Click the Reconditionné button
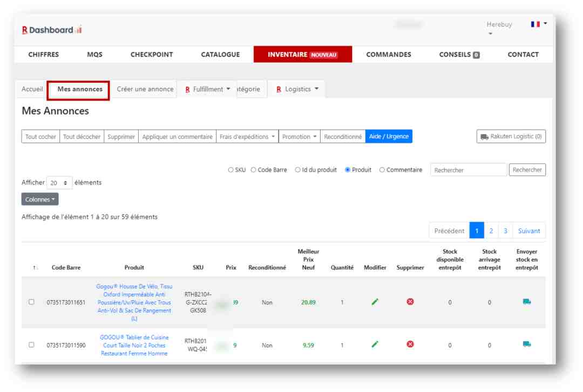 [343, 137]
